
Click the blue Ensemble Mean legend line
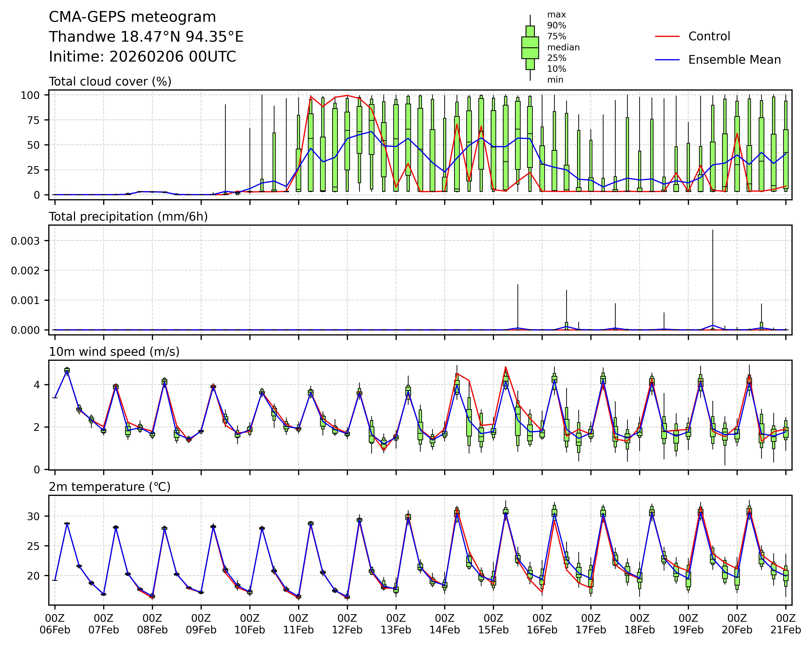(x=667, y=60)
